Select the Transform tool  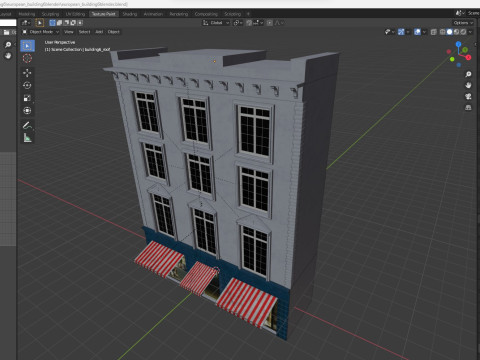pos(27,111)
